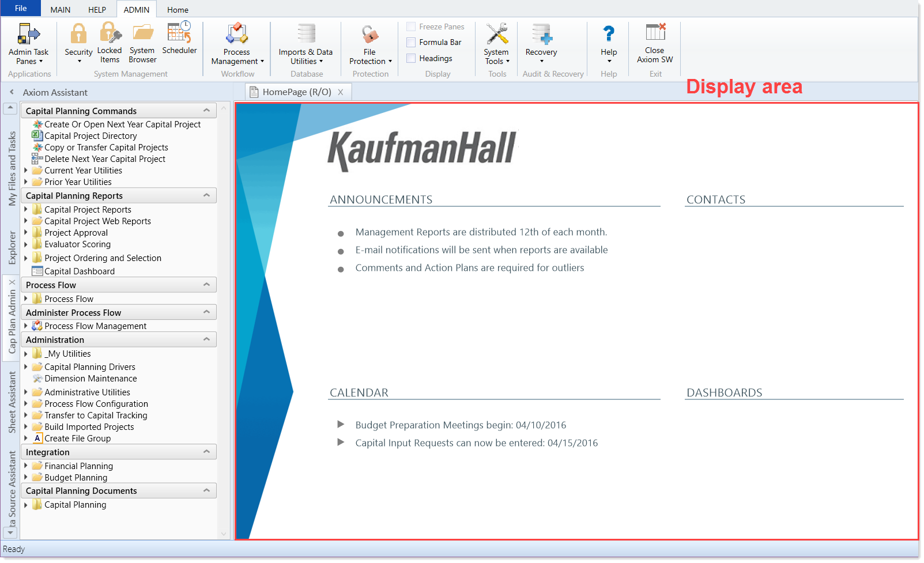
Task: Open Dimension Maintenance
Action: [90, 379]
